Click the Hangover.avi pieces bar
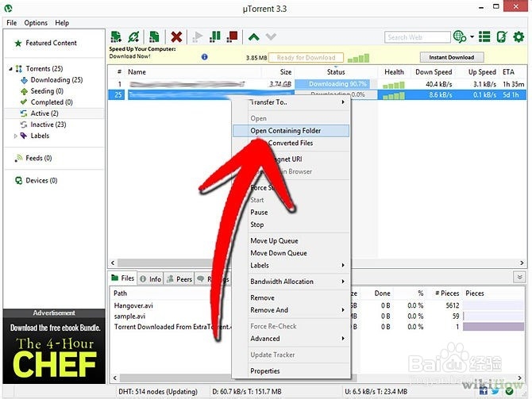This screenshot has height=399, width=532. pos(493,305)
